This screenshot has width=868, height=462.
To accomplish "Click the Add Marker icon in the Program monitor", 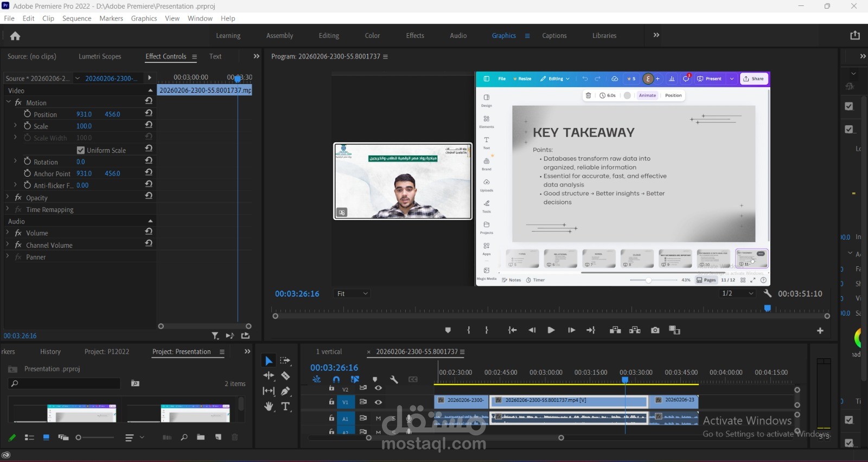I will 448,330.
